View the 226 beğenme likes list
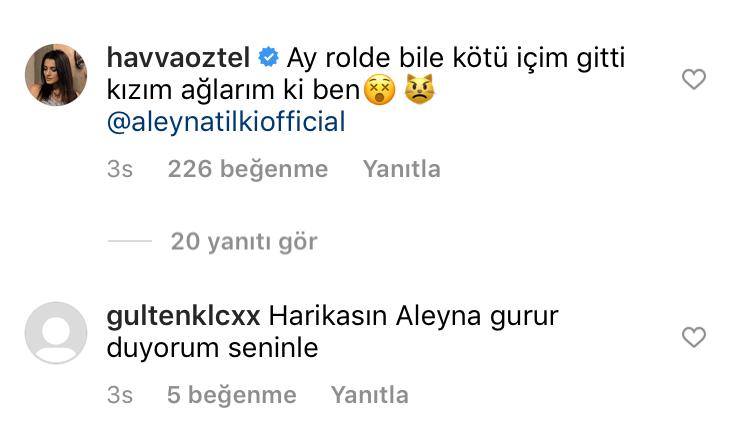 pyautogui.click(x=248, y=169)
